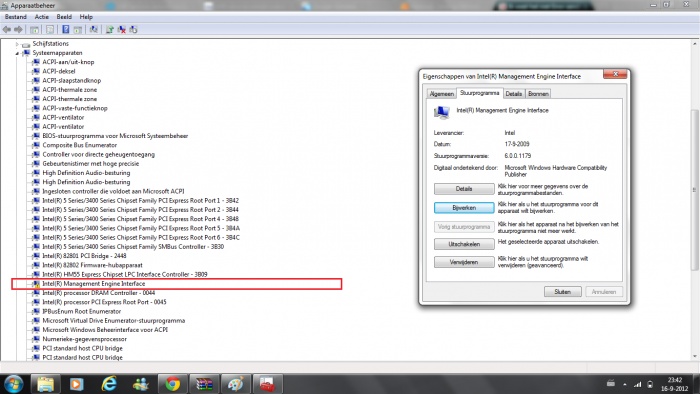Select the Stuurprogramma tab

(479, 93)
